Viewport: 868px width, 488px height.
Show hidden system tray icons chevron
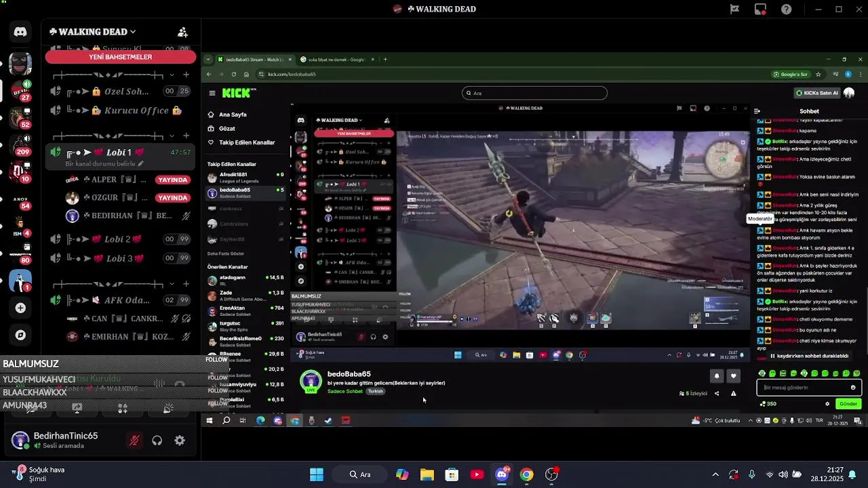pyautogui.click(x=715, y=474)
